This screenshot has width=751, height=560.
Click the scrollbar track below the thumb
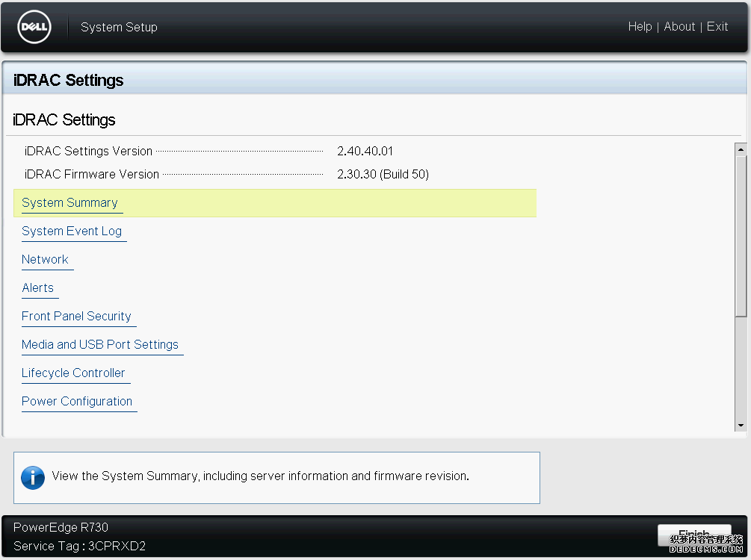pos(741,370)
